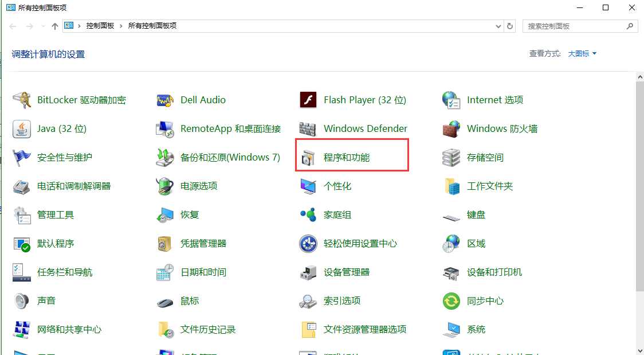The image size is (644, 355).
Task: Click the forward navigation arrow
Action: click(30, 26)
